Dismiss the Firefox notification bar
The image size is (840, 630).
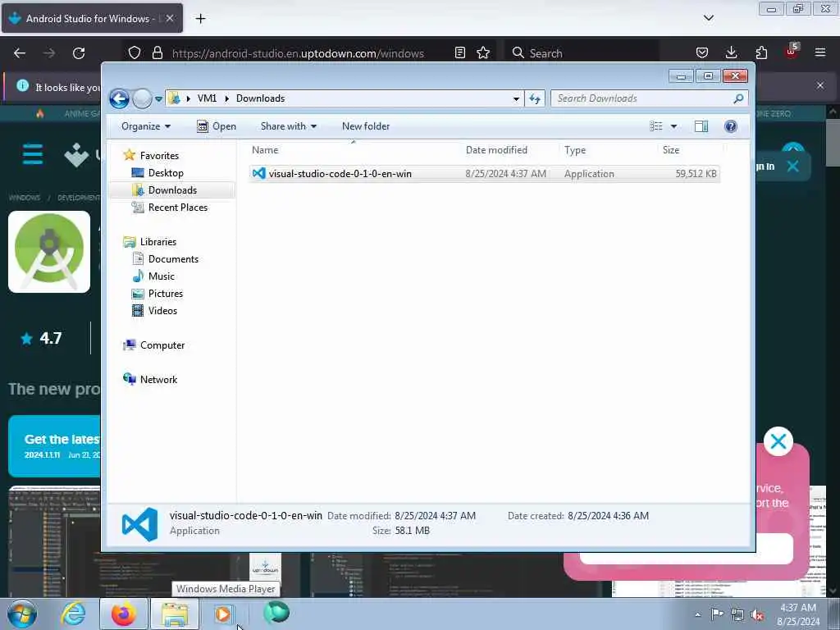[820, 85]
